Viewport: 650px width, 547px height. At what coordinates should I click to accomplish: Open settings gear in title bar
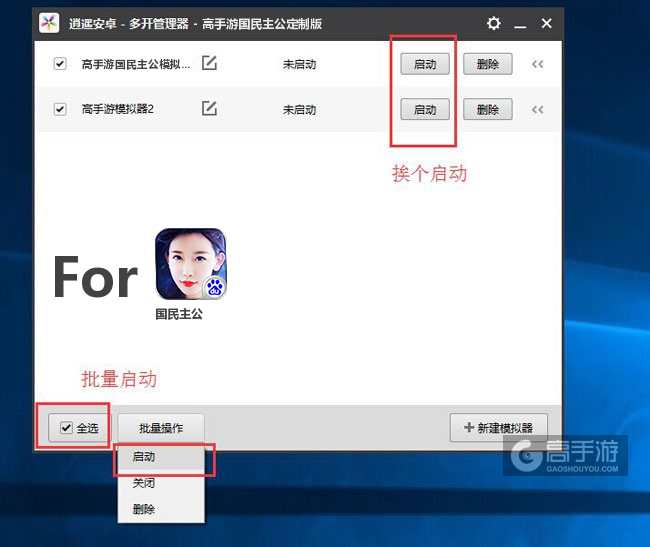(x=493, y=23)
